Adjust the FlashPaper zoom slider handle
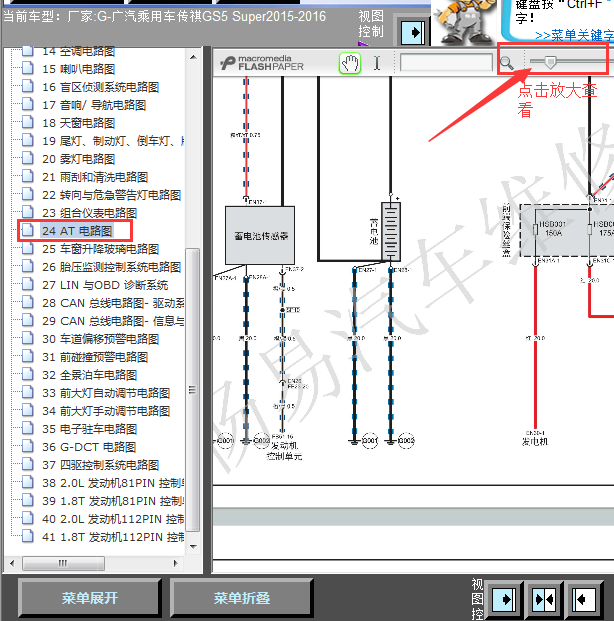Viewport: 614px width, 621px height. coord(549,61)
